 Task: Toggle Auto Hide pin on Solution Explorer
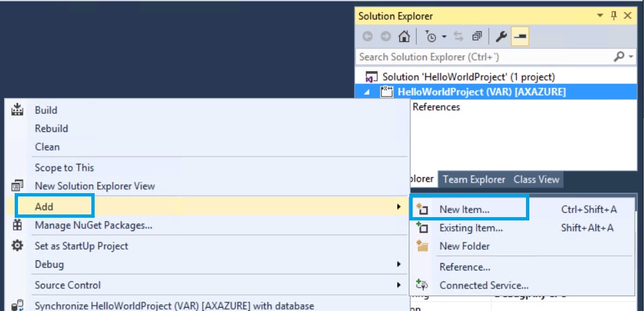click(614, 16)
